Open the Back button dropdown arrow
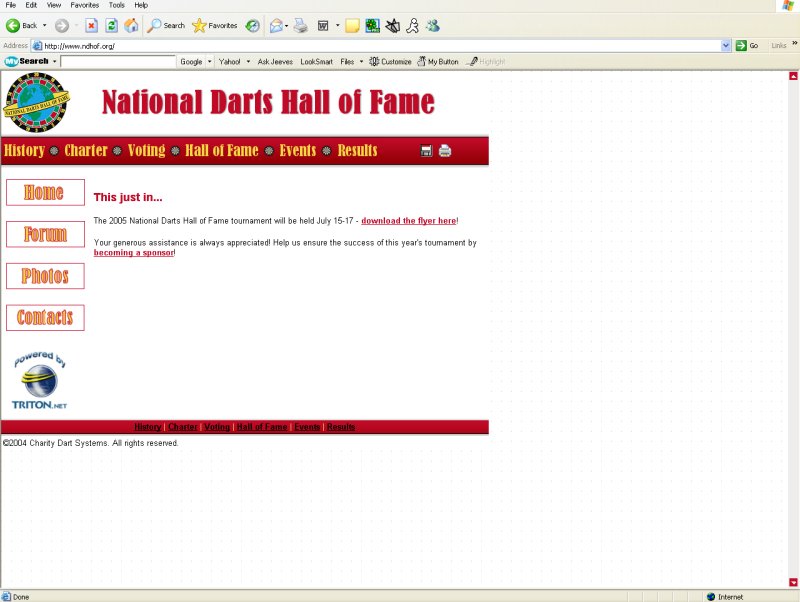Image resolution: width=800 pixels, height=602 pixels. click(x=44, y=26)
